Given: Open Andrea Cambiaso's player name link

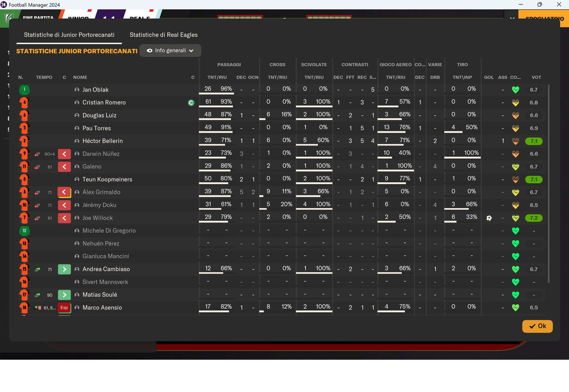Looking at the screenshot, I should point(106,269).
